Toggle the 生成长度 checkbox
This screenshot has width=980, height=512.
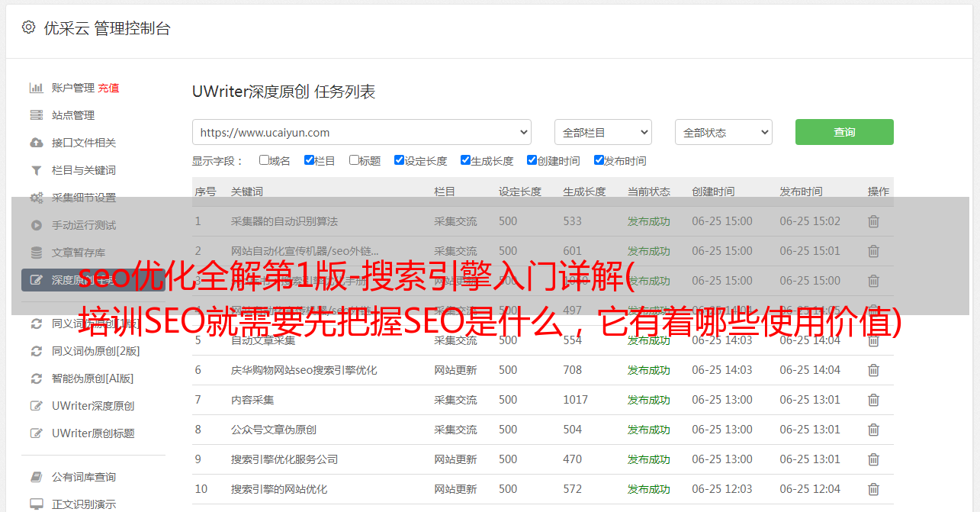click(465, 160)
